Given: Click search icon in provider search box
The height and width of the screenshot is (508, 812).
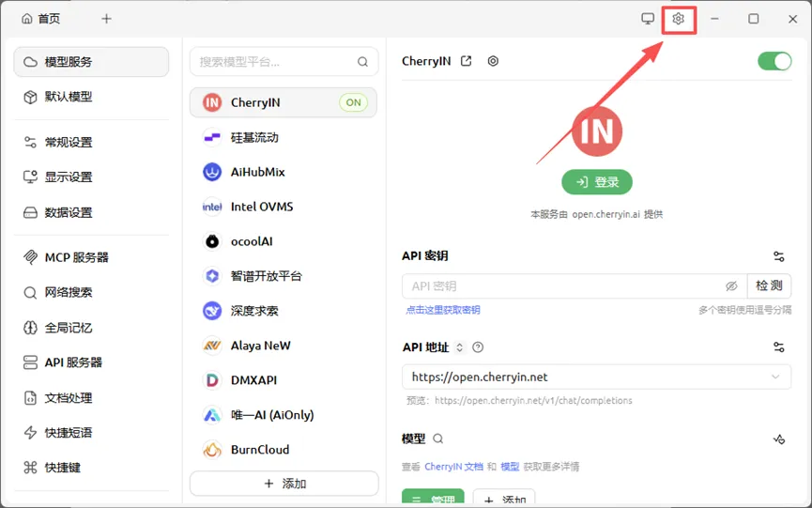Looking at the screenshot, I should [x=362, y=62].
